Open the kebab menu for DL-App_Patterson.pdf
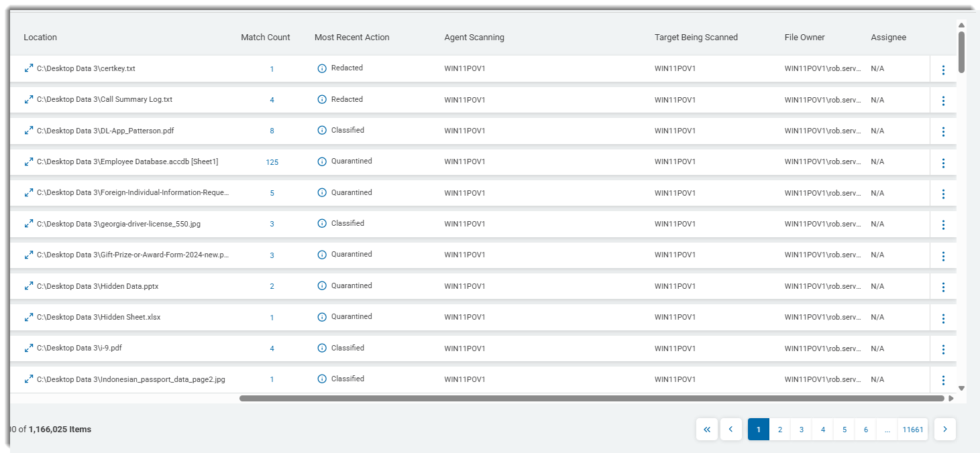The image size is (980, 453). coord(943,131)
